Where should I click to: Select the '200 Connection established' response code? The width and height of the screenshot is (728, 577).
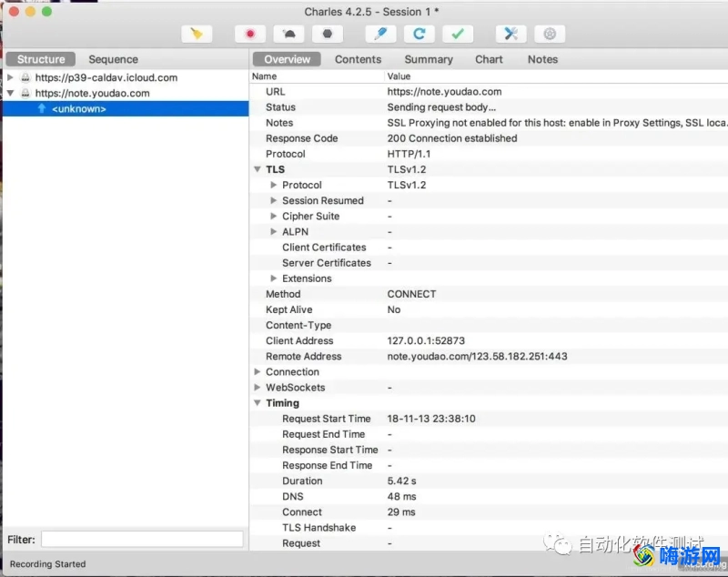[452, 138]
